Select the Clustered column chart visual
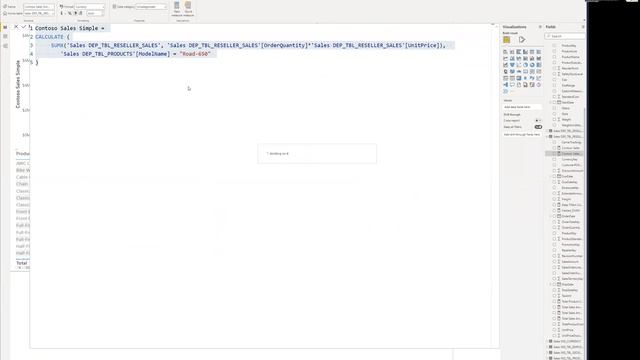The height and width of the screenshot is (360, 640). click(525, 52)
